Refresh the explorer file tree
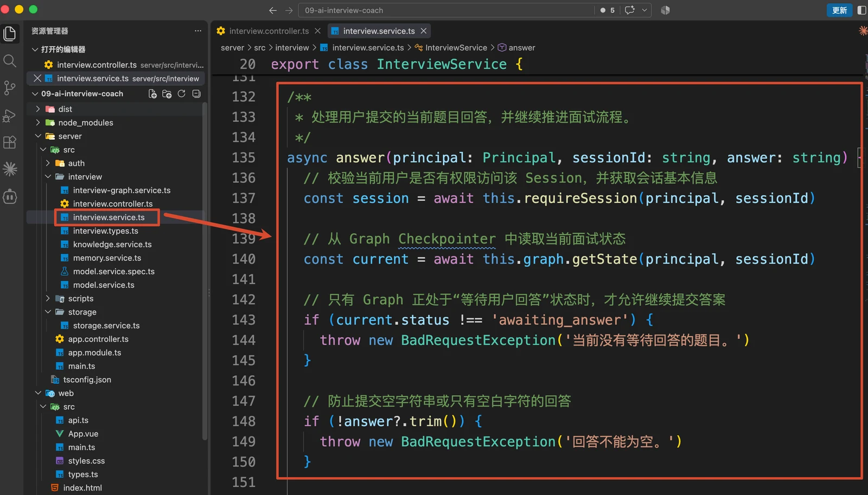This screenshot has width=868, height=495. pyautogui.click(x=182, y=94)
